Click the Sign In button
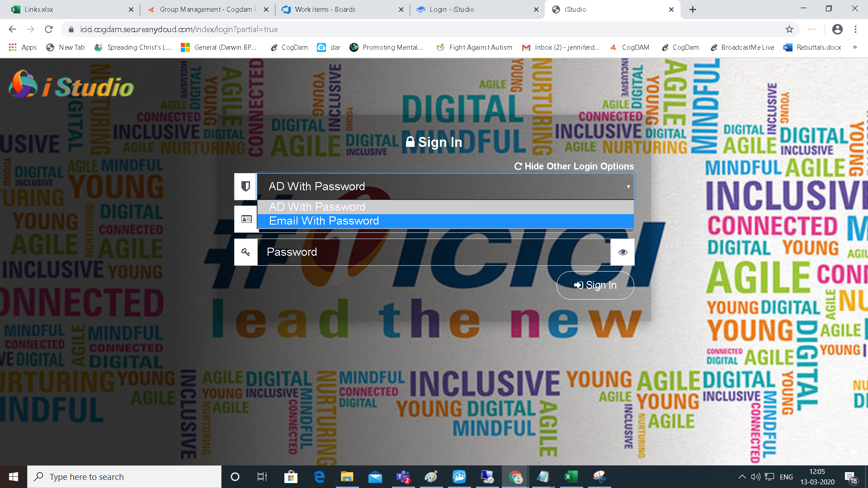Viewport: 868px width, 488px height. pyautogui.click(x=595, y=285)
